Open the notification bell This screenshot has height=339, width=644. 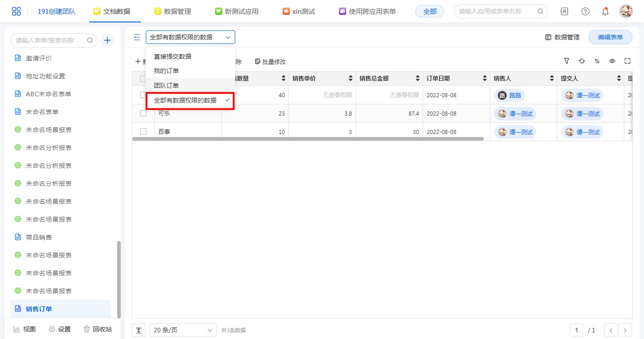coord(605,12)
